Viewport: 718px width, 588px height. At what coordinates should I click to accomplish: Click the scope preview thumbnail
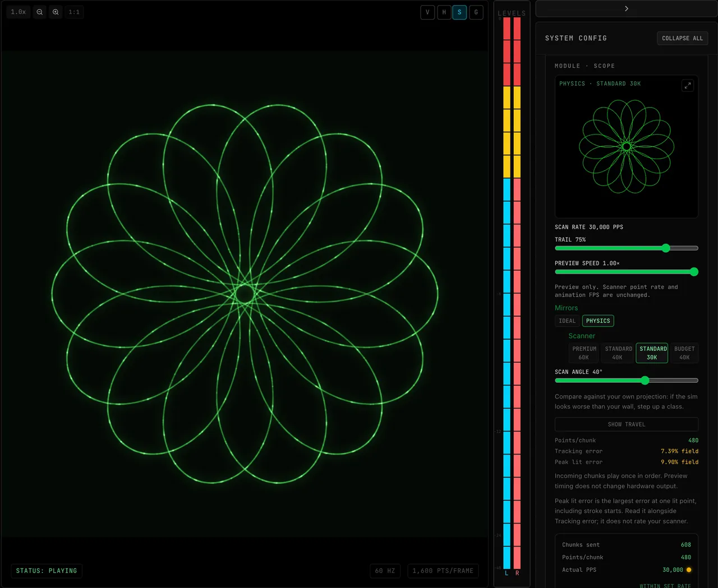coord(627,147)
